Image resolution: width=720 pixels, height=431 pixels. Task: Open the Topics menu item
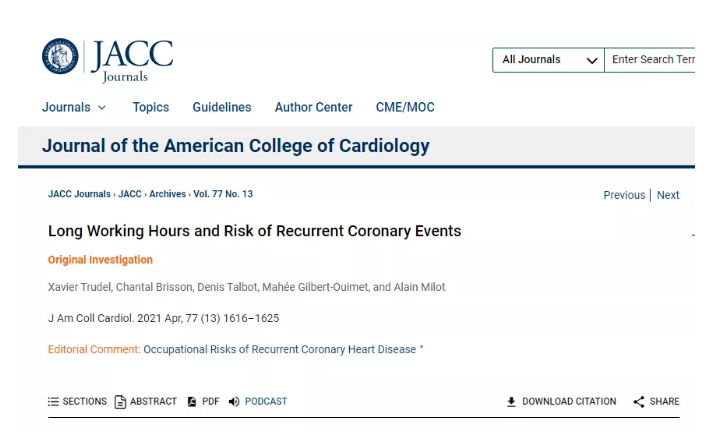coord(151,107)
